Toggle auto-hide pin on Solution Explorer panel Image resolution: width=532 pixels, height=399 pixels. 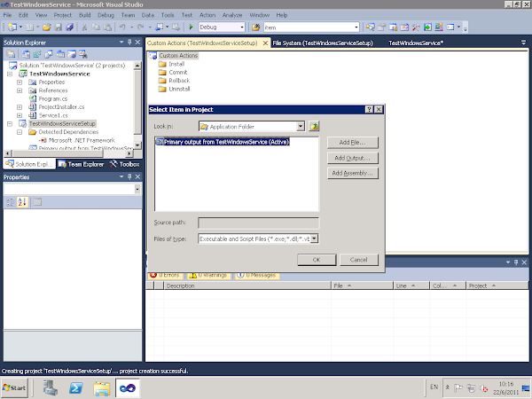(129, 42)
